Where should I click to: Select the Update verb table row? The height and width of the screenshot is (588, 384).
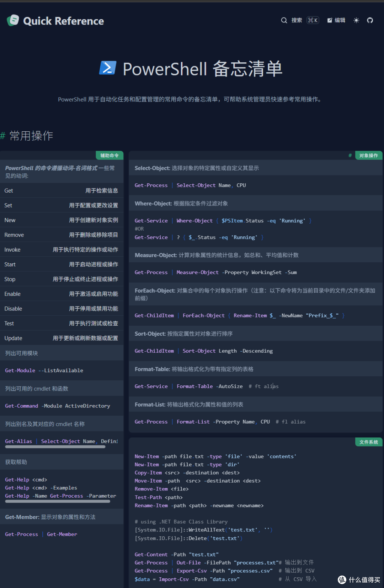tap(61, 338)
